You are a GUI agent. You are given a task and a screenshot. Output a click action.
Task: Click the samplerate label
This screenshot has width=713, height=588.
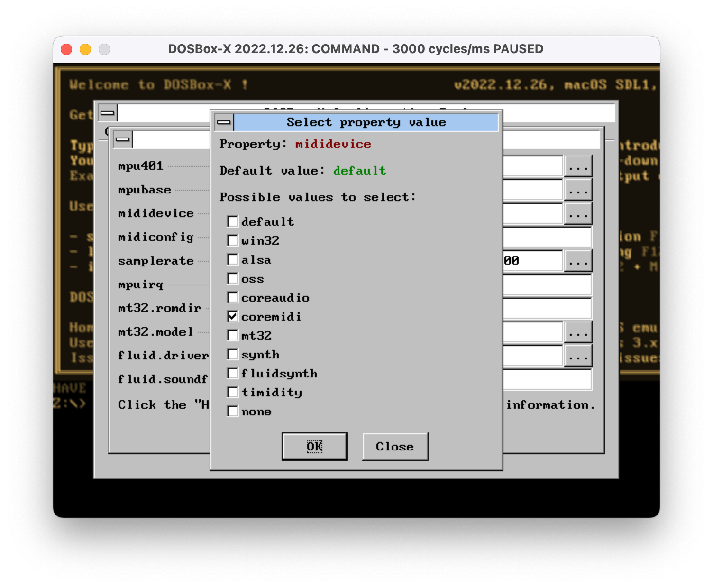[x=156, y=261]
